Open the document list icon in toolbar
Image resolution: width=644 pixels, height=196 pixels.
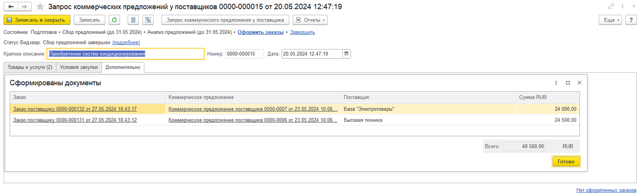click(x=133, y=20)
